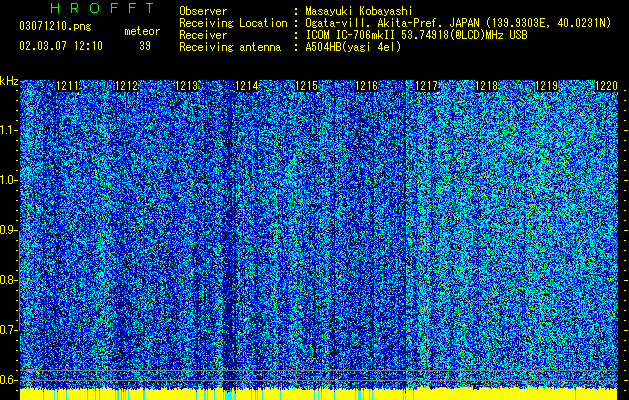Click time marker 1215

(306, 86)
